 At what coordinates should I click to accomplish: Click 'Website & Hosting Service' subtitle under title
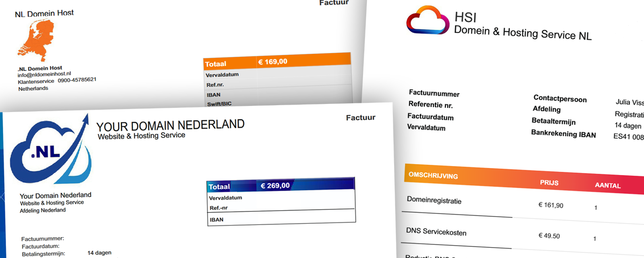[141, 136]
